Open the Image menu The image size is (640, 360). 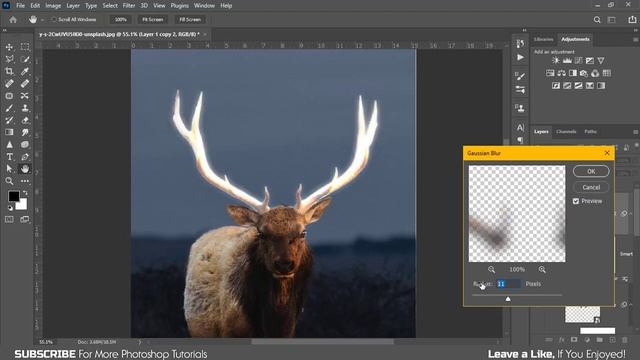(x=53, y=6)
